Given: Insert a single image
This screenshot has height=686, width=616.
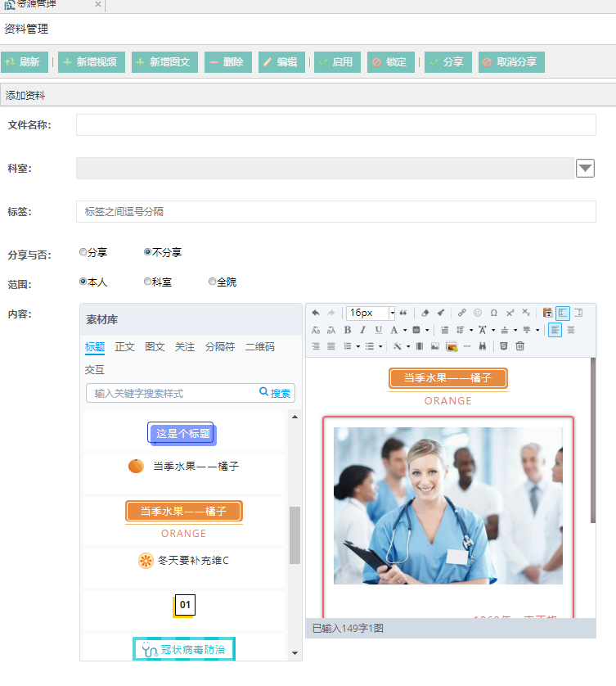Looking at the screenshot, I should (x=434, y=346).
